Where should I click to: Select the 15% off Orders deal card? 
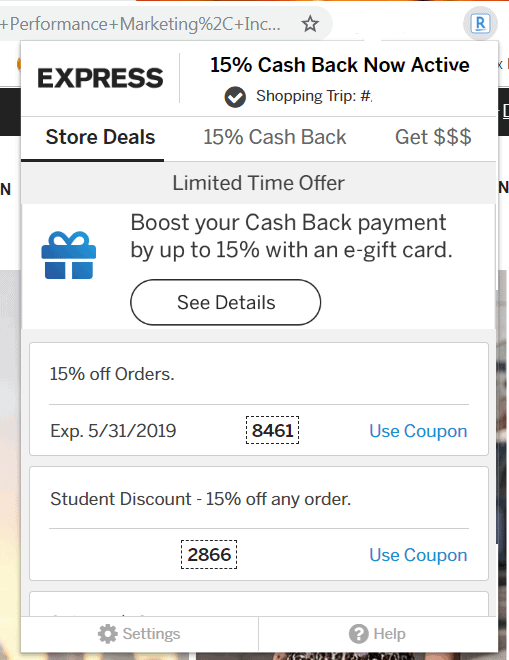[x=259, y=399]
